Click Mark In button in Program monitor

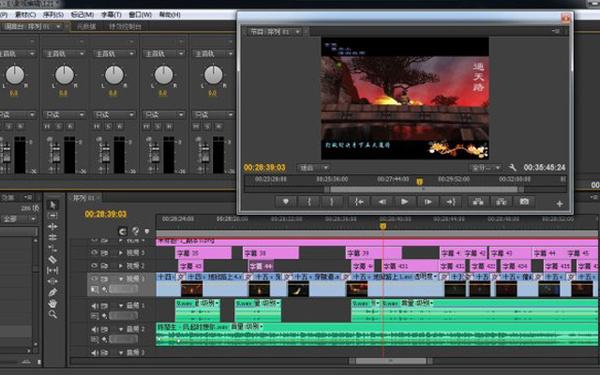tap(309, 202)
